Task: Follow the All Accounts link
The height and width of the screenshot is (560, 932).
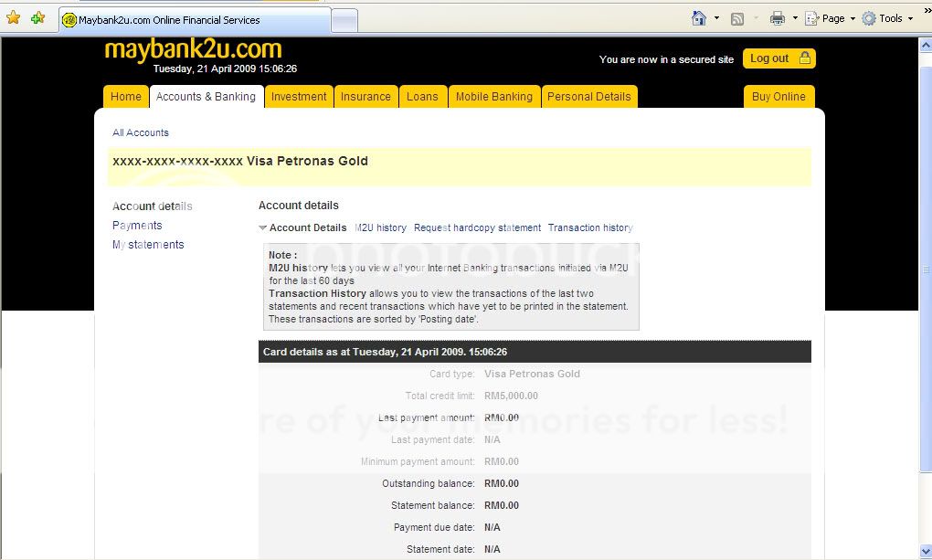Action: 141,132
